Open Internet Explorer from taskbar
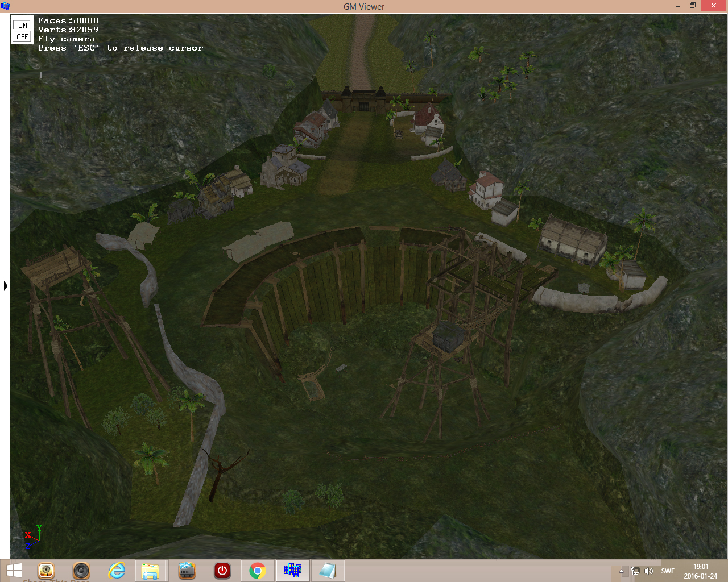 pos(117,571)
